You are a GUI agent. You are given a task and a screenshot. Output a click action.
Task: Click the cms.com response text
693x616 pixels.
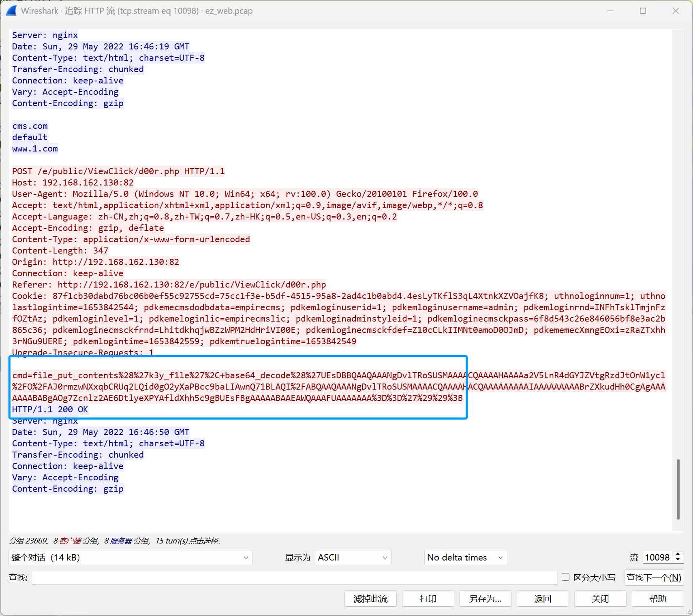[x=30, y=126]
